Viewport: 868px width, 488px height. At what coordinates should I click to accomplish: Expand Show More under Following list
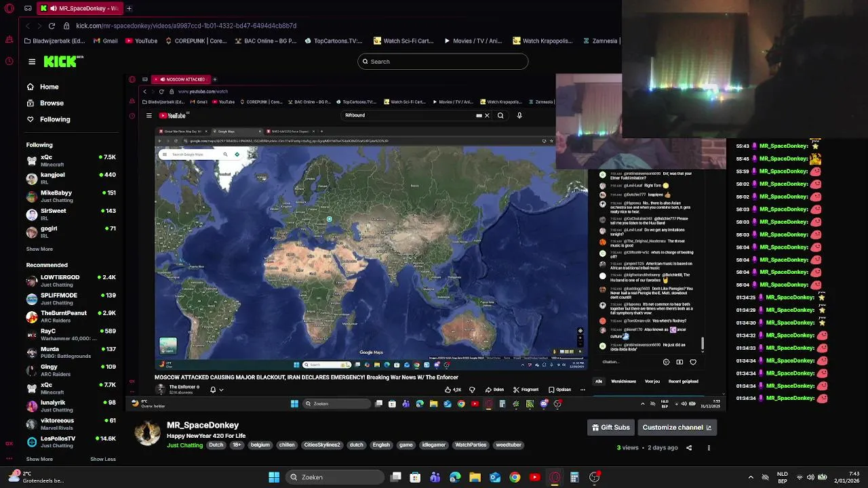coord(39,249)
